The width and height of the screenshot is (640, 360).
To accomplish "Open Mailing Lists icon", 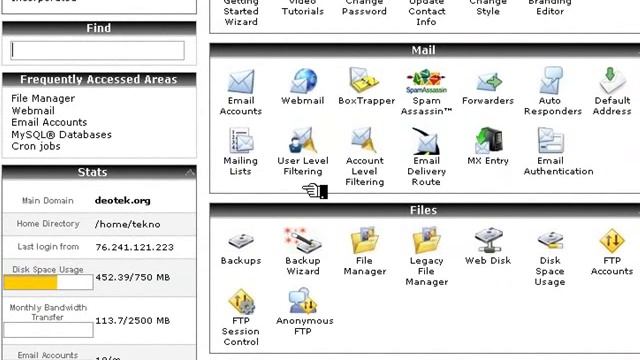I will click(241, 141).
